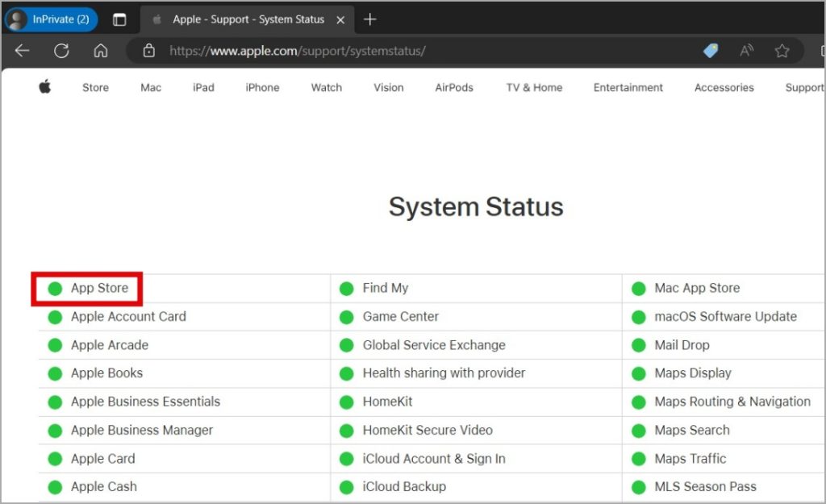This screenshot has height=504, width=826.
Task: Click Health sharing with provider entry
Action: 444,373
